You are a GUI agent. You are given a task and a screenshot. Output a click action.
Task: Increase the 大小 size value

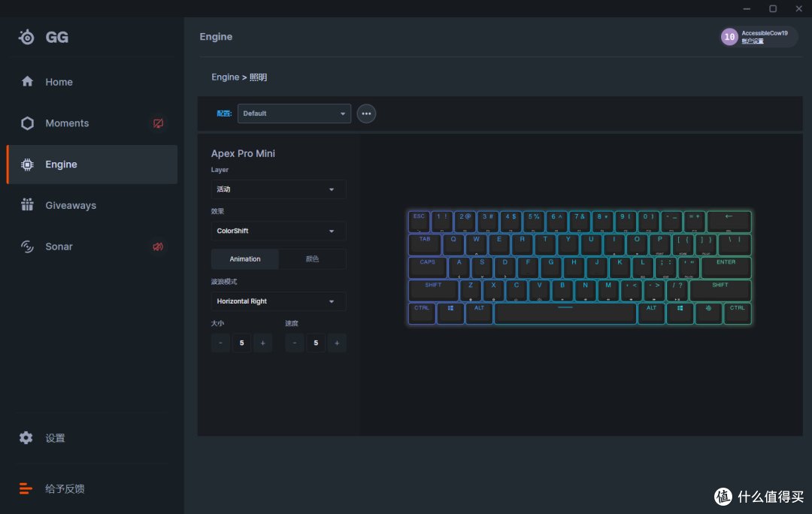tap(262, 343)
